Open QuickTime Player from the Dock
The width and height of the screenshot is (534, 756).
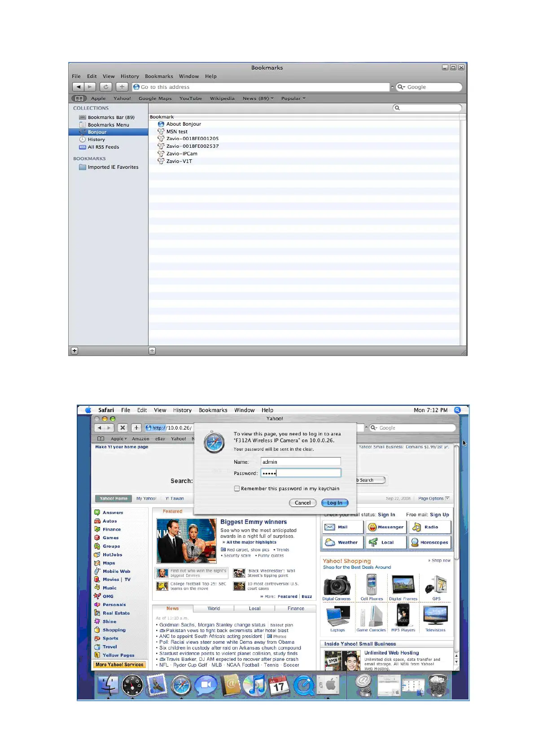click(304, 686)
